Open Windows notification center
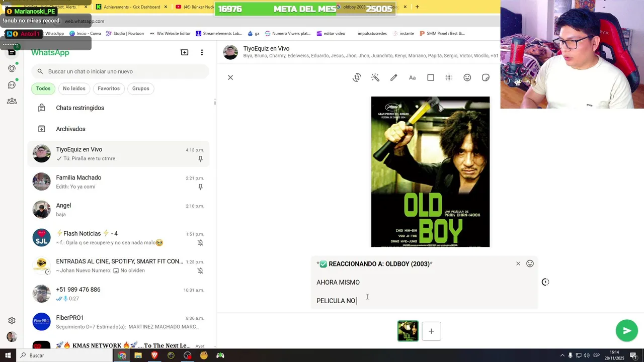644x362 pixels. pyautogui.click(x=633, y=355)
